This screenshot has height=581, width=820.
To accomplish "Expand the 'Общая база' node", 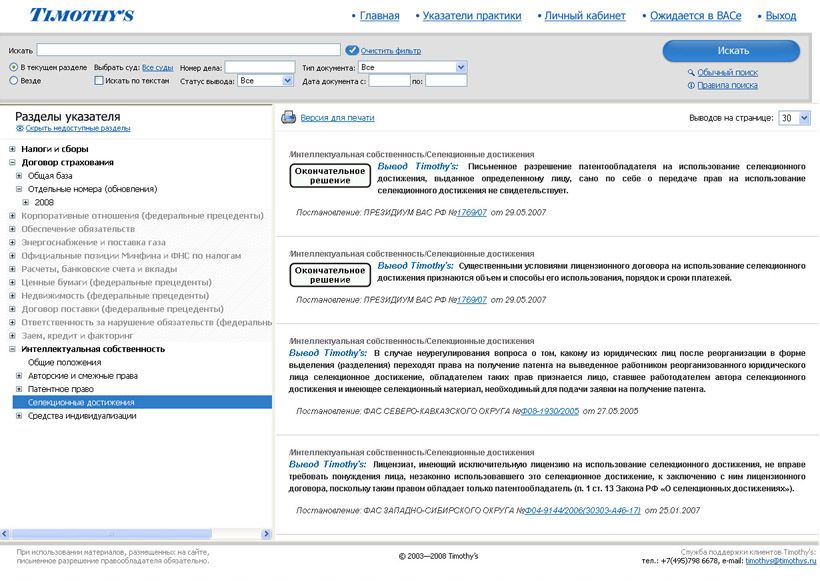I will point(19,176).
